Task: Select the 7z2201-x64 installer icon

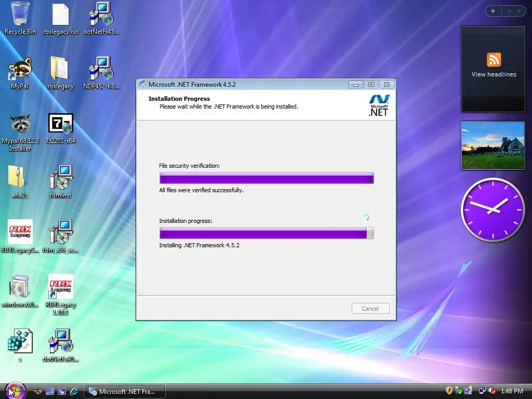Action: coord(60,129)
